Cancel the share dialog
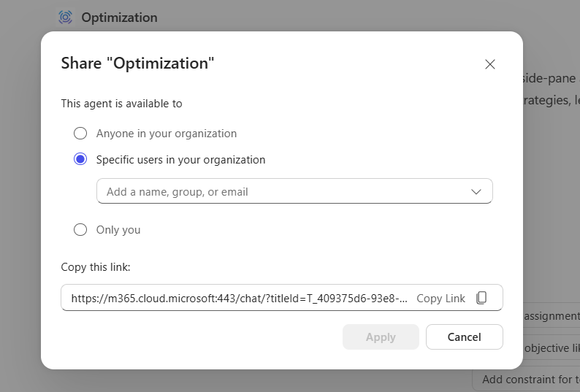Screen dimensions: 580x392 click(465, 337)
